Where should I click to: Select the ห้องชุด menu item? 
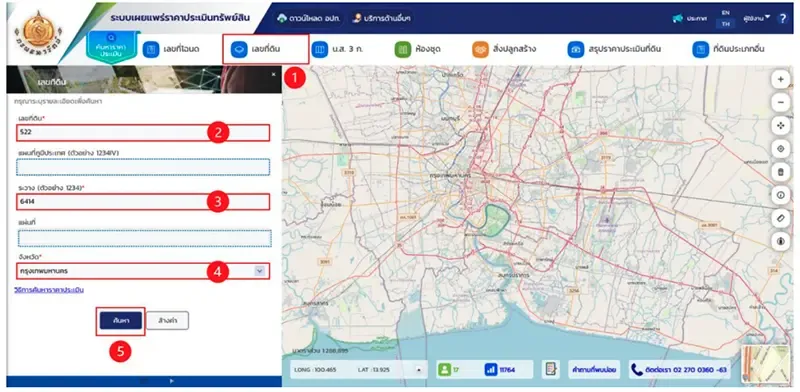(418, 50)
